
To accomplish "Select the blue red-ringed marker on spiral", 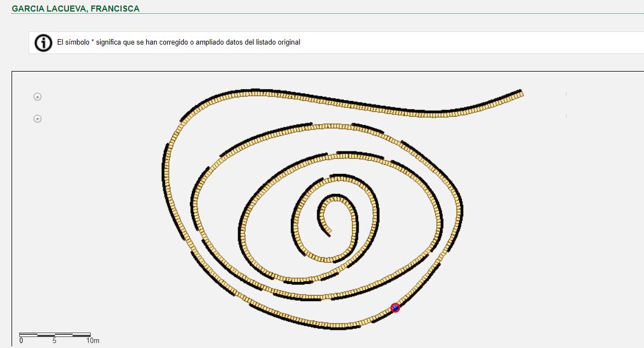I will (x=395, y=308).
